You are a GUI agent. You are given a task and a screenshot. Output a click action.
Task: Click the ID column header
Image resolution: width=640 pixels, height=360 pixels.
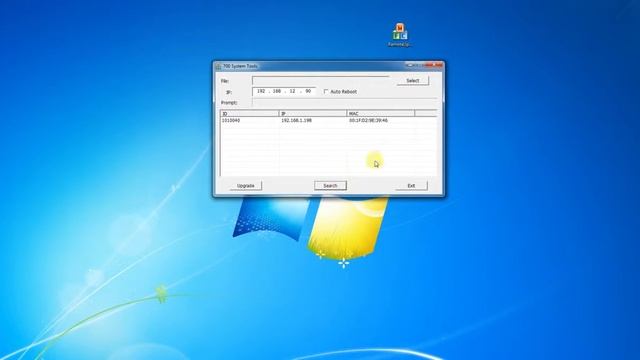pyautogui.click(x=250, y=113)
